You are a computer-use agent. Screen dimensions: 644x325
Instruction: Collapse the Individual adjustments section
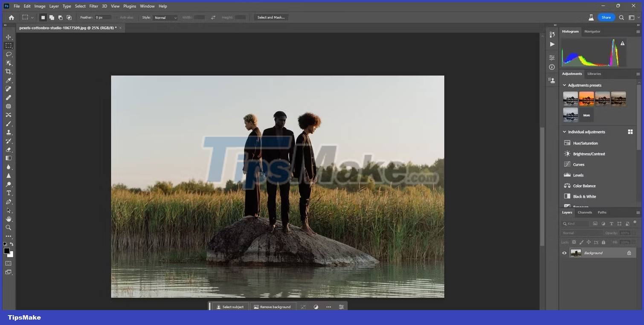coord(564,132)
